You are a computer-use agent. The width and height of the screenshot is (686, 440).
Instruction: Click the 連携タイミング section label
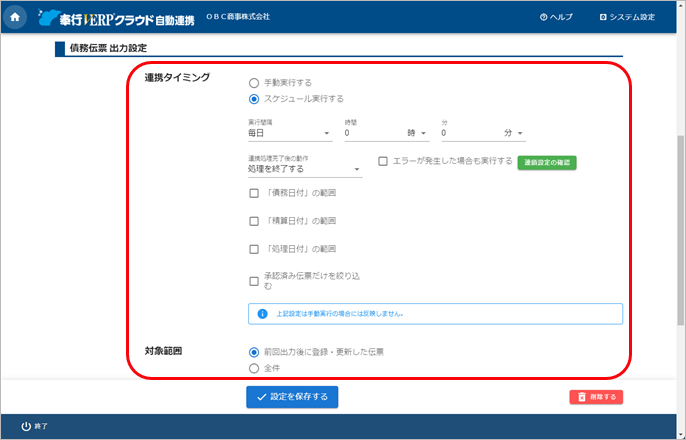(178, 78)
